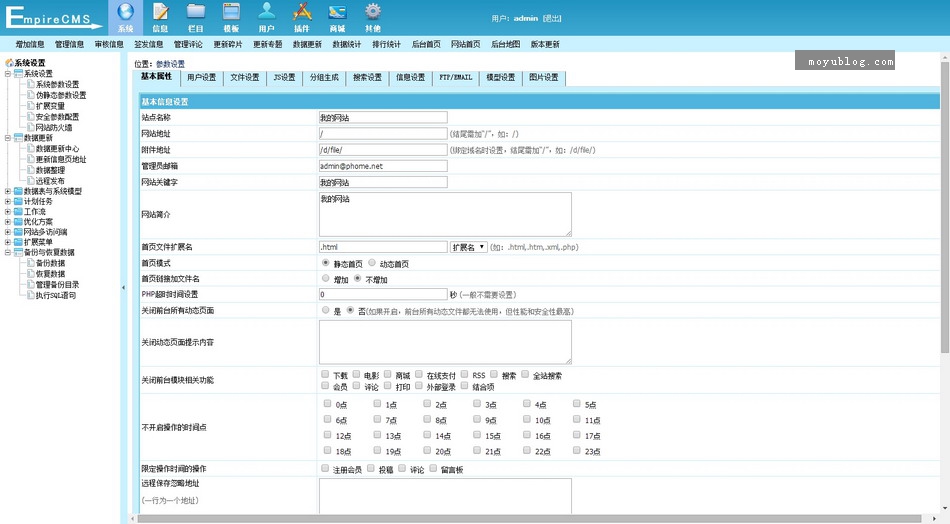Screen dimensions: 950x524
Task: Open the 用户 person icon in the top navigation
Action: pos(267,12)
